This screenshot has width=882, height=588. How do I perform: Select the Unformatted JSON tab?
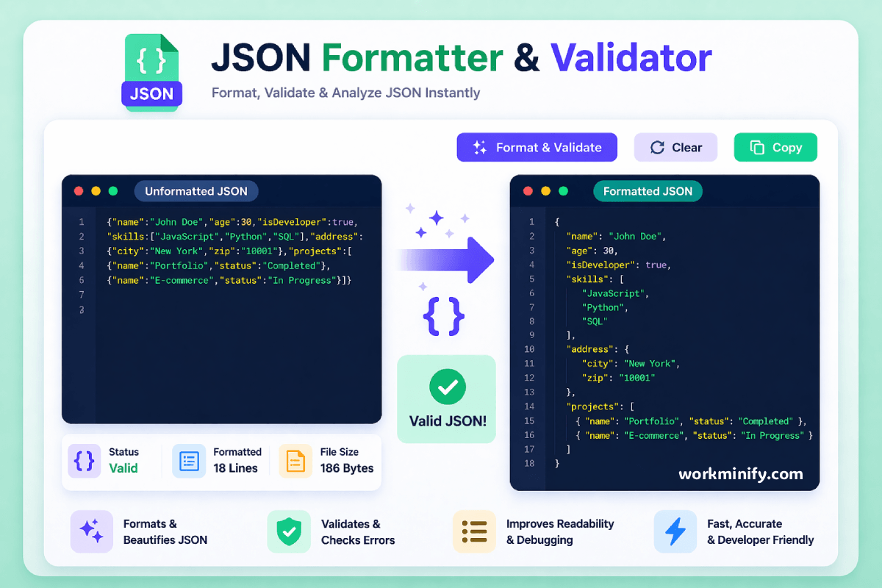click(x=196, y=190)
